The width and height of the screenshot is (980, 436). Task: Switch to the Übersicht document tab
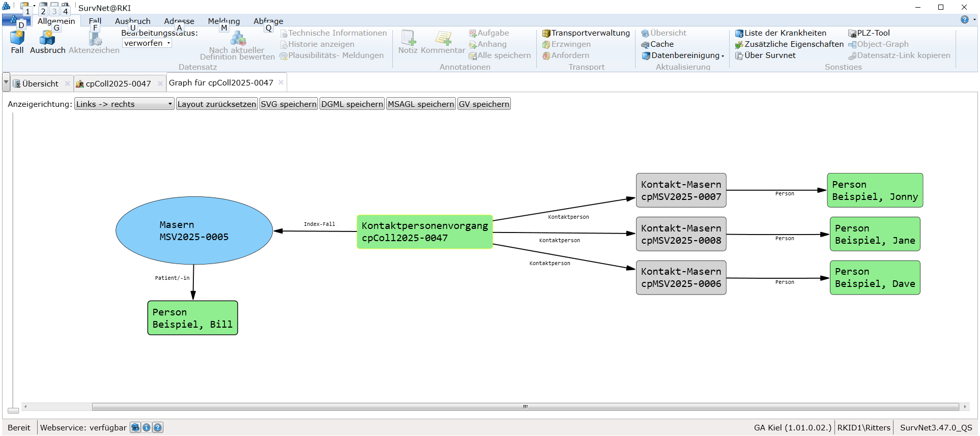pyautogui.click(x=40, y=83)
